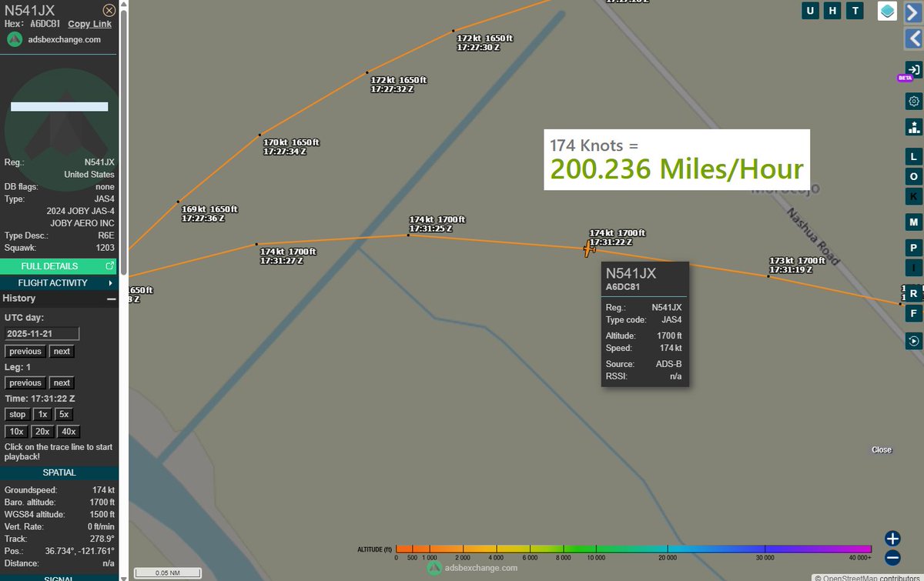Click the Squawk value 1203

tap(105, 248)
